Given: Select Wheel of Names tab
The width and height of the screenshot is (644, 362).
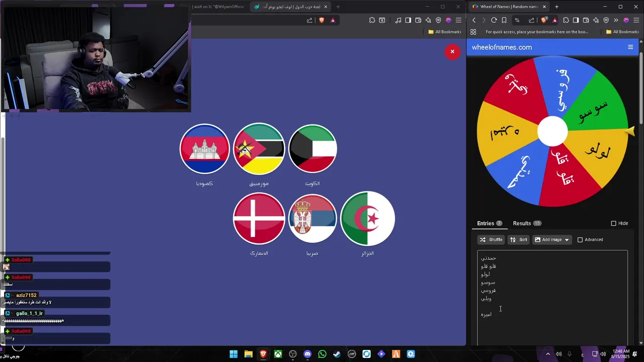Looking at the screenshot, I should click(509, 7).
